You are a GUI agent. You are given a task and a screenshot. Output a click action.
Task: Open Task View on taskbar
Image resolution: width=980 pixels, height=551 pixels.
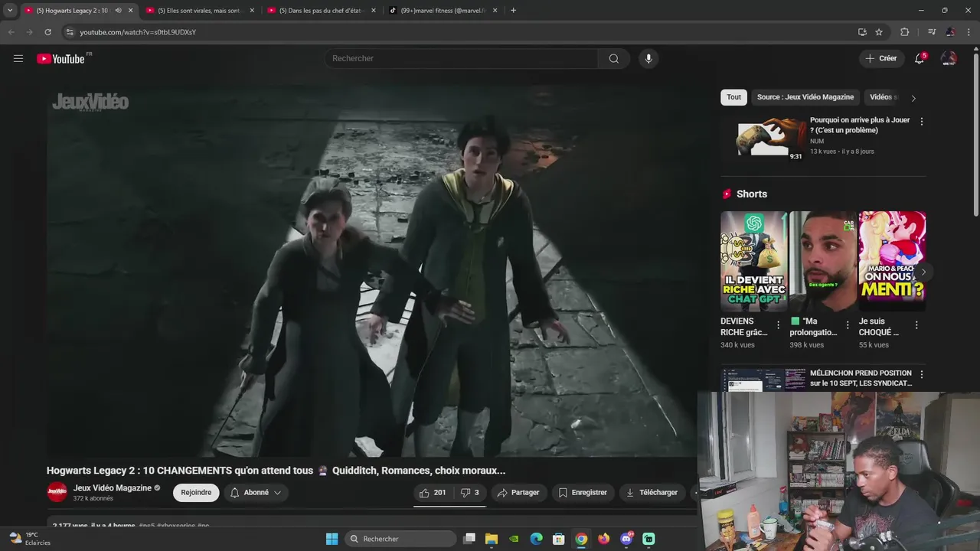pos(469,539)
